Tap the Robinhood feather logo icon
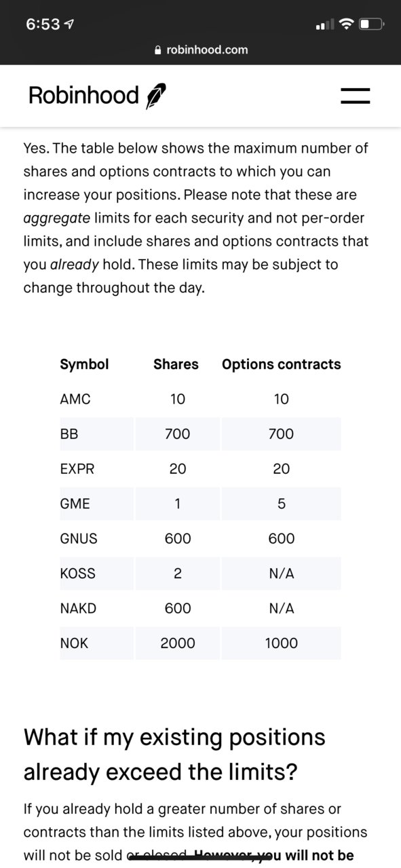 coord(155,96)
